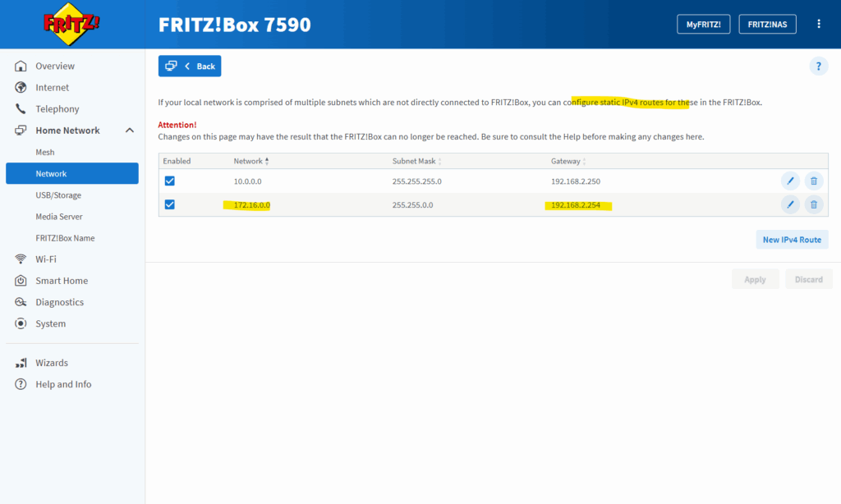Click the 192.168.2.250 gateway cell
Image resolution: width=841 pixels, height=504 pixels.
[576, 181]
